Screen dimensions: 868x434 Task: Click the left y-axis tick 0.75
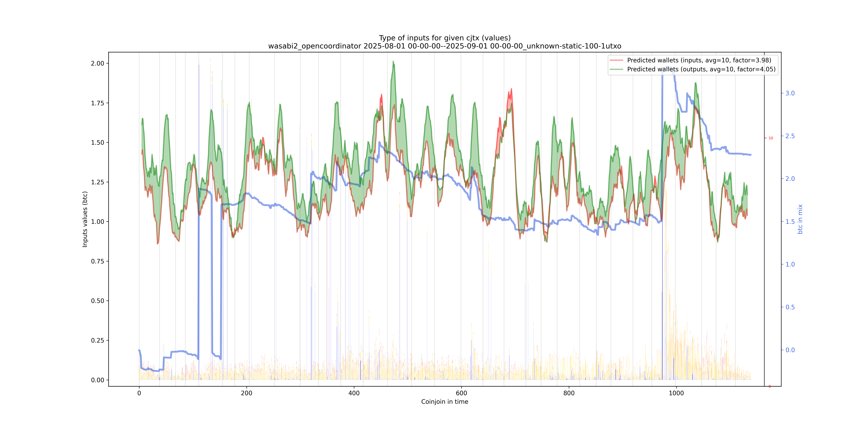tap(97, 261)
